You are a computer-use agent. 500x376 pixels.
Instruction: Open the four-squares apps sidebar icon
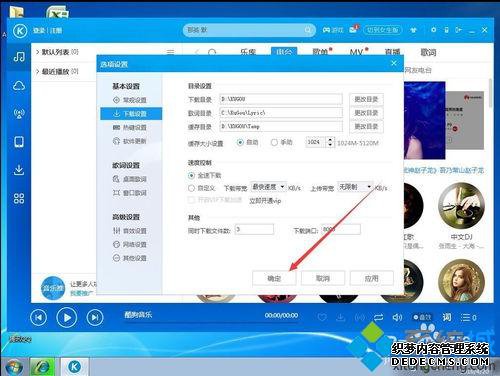click(x=19, y=198)
